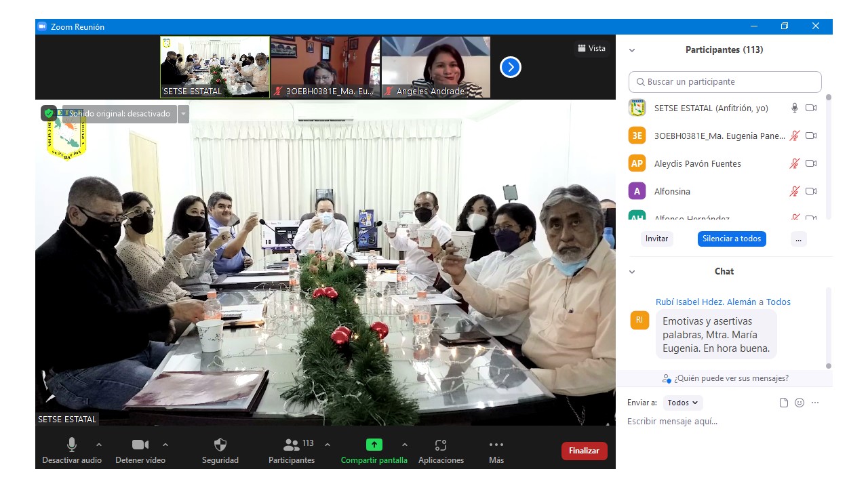Click the Detener vídeo camera icon
Screen dimensions: 868x488
[140, 445]
